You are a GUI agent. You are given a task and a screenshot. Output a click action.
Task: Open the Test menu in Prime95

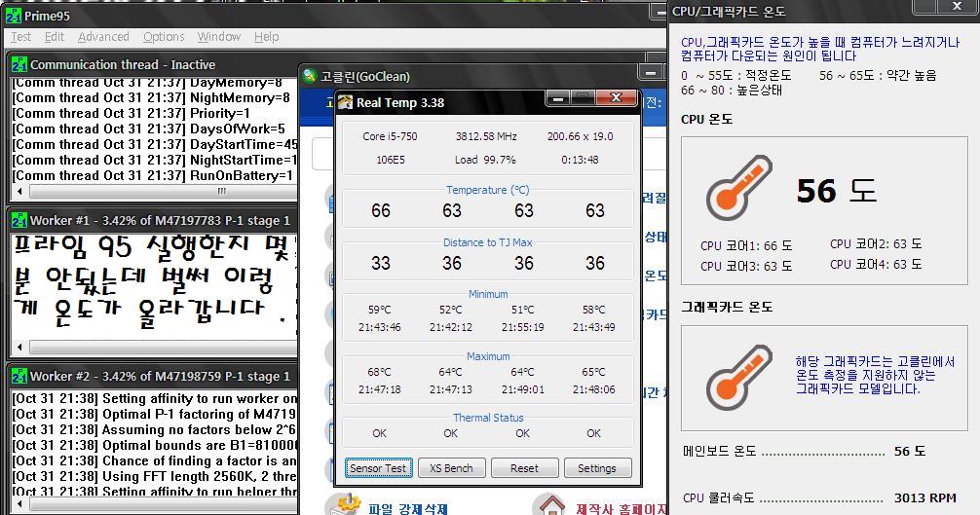click(21, 37)
